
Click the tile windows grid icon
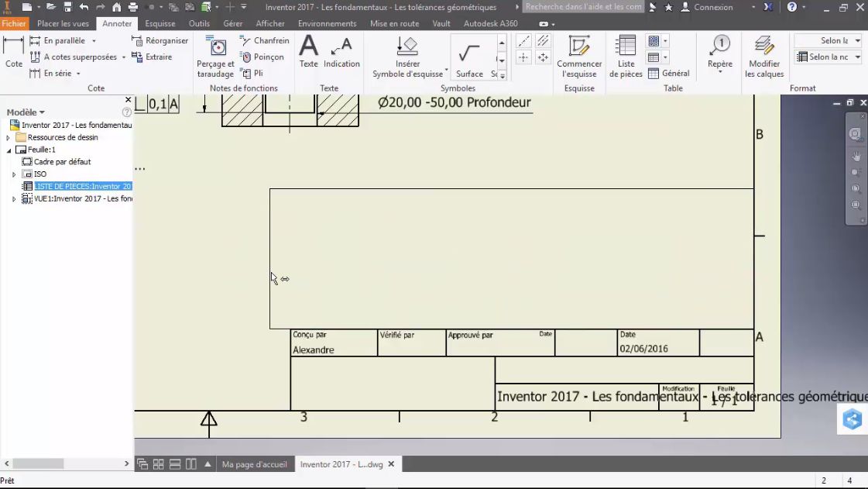(x=158, y=464)
